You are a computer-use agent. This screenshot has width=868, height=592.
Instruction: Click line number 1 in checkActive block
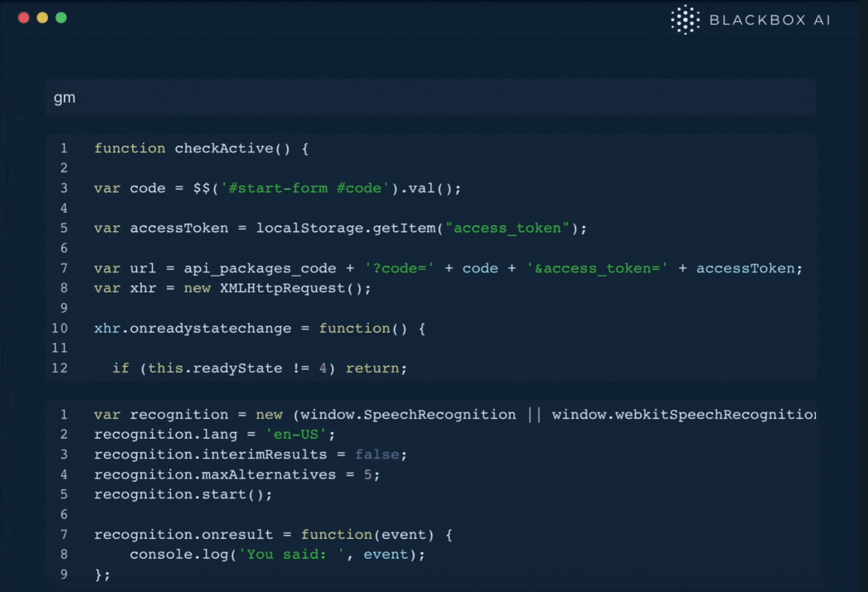click(x=63, y=148)
